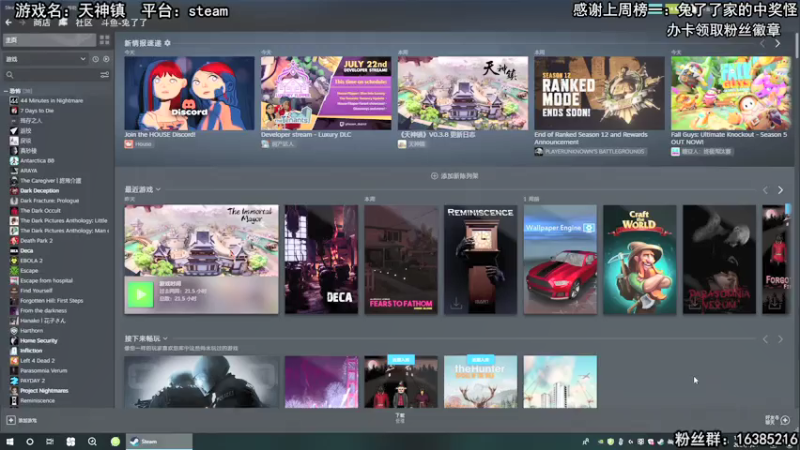Click 添加新陈列架 (add shelf) button

pyautogui.click(x=455, y=176)
